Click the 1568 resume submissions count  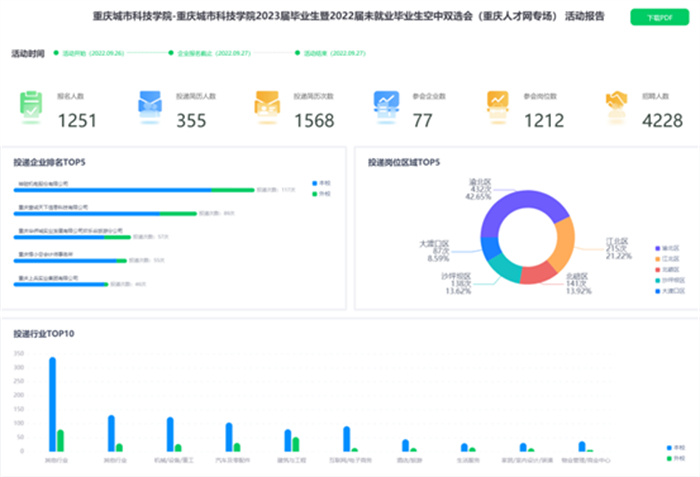(313, 121)
